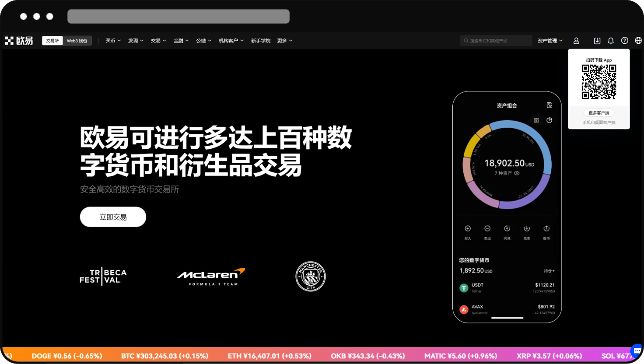Click the help question mark icon
This screenshot has height=364, width=644.
(x=625, y=41)
